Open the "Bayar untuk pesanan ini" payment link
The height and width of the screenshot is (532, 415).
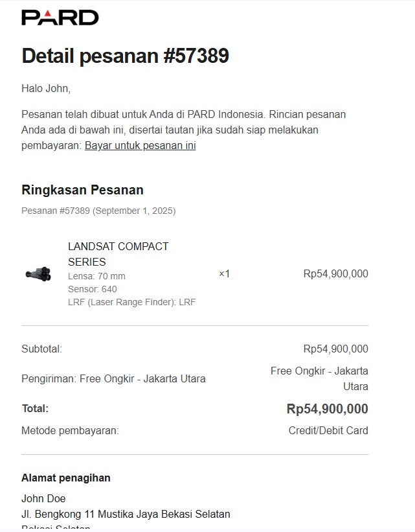tap(140, 145)
